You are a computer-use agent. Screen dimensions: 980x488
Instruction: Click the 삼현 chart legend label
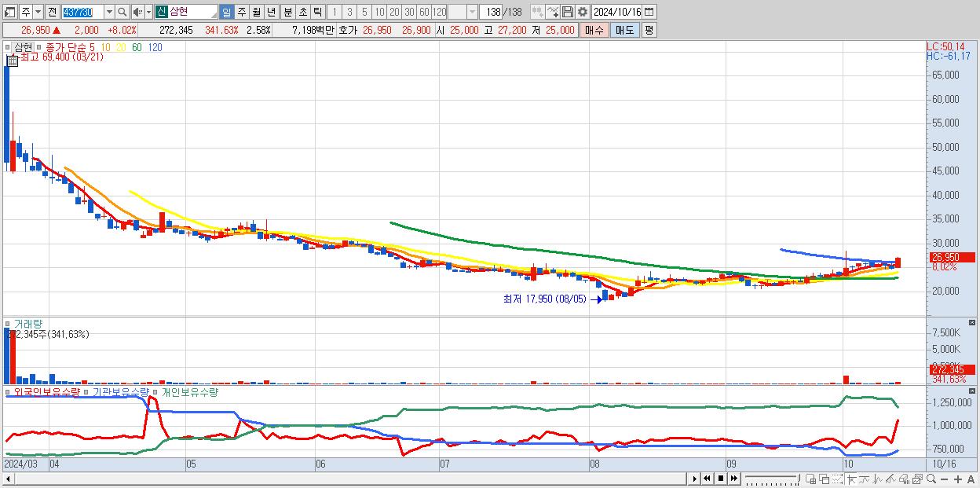(23, 47)
